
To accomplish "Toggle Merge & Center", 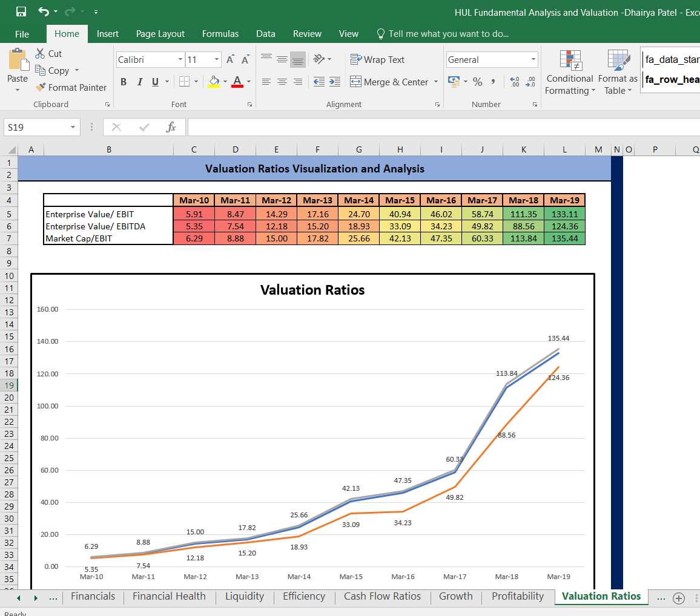I will (x=389, y=82).
